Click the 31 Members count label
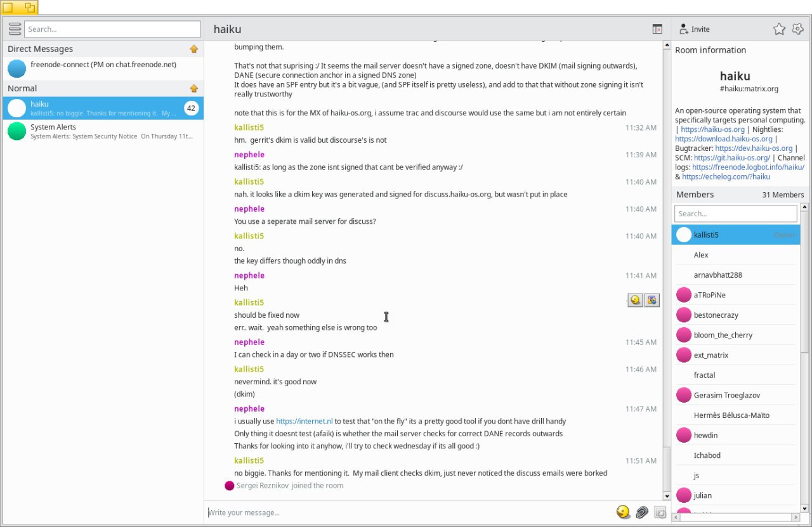The width and height of the screenshot is (812, 527). 783,195
